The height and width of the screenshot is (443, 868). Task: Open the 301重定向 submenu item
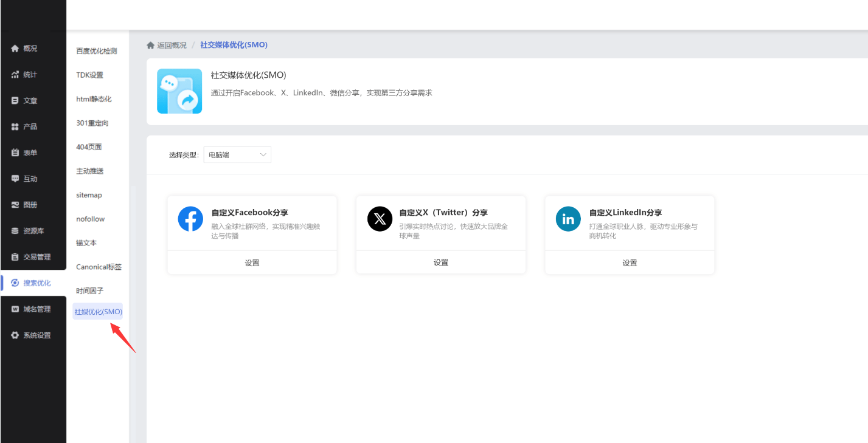(92, 123)
